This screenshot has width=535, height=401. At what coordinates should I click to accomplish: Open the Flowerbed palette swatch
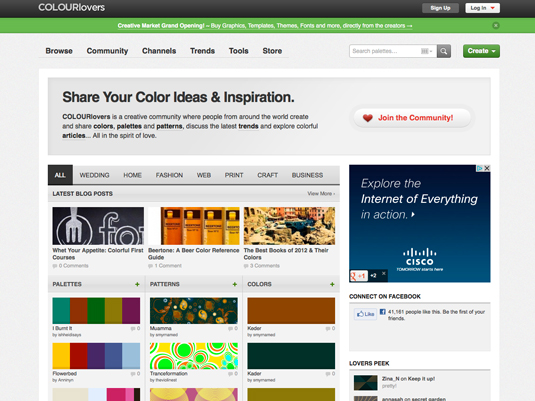(x=96, y=356)
